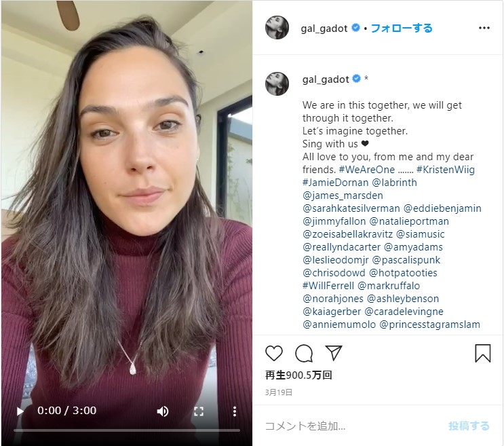Open the video player's vertical dots menu
This screenshot has width=504, height=446.
click(235, 411)
